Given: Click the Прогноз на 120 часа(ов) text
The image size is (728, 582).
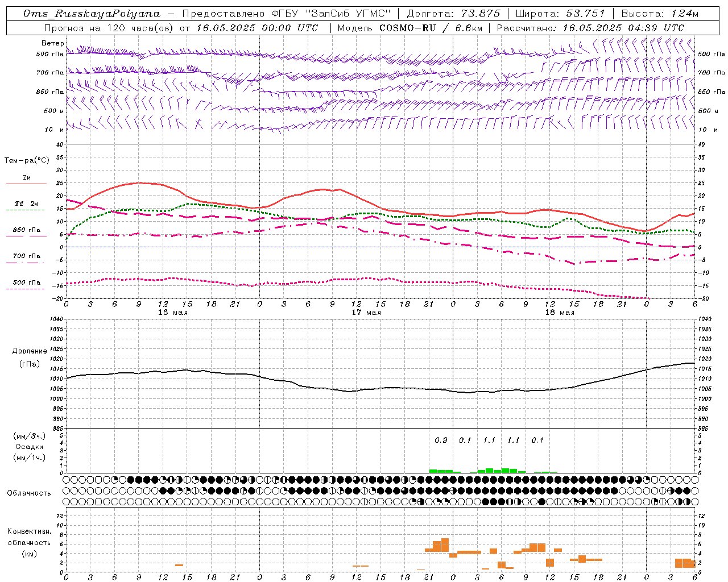Looking at the screenshot, I should point(110,28).
